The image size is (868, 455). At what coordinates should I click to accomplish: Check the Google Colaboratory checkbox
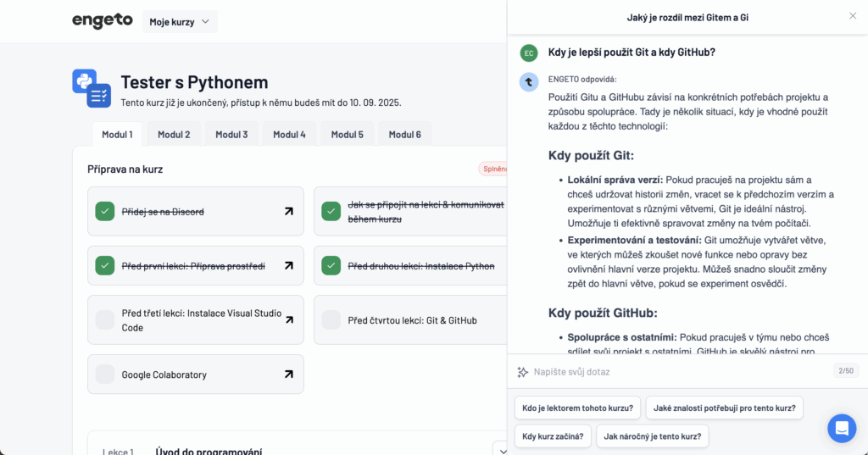coord(105,375)
